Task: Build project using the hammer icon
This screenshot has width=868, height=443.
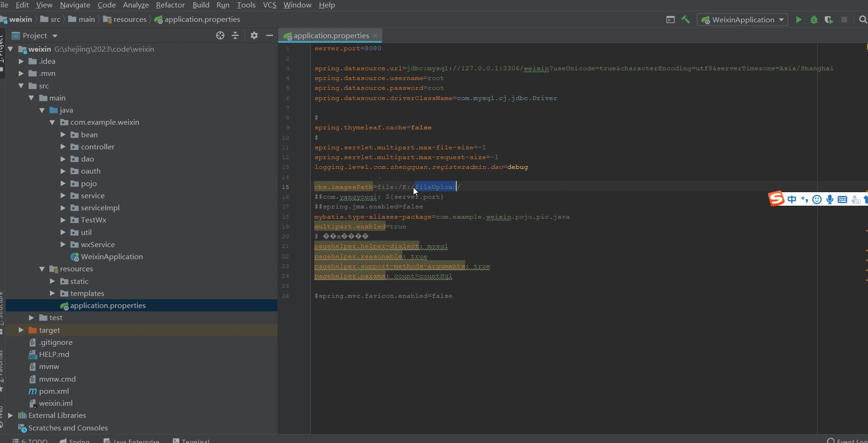Action: [x=685, y=20]
